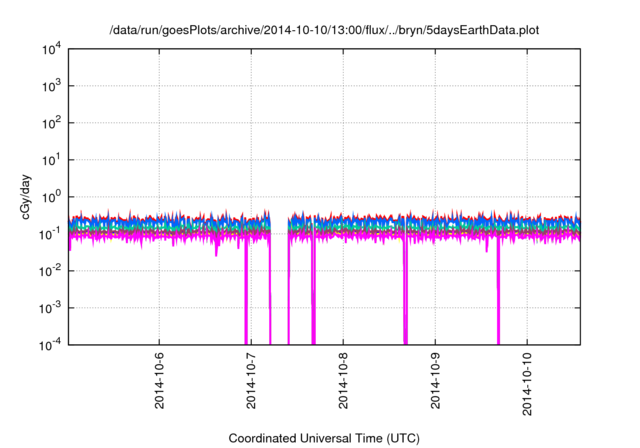640x448 pixels.
Task: Click the 2014-10-6 date label
Action: pyautogui.click(x=159, y=381)
